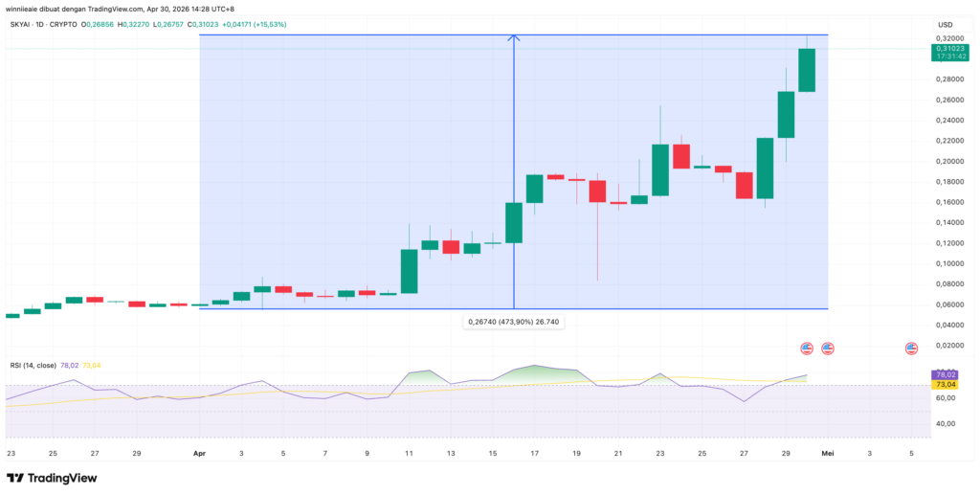Click the RSI value tag 78,02
This screenshot has height=495, width=980.
pos(945,374)
